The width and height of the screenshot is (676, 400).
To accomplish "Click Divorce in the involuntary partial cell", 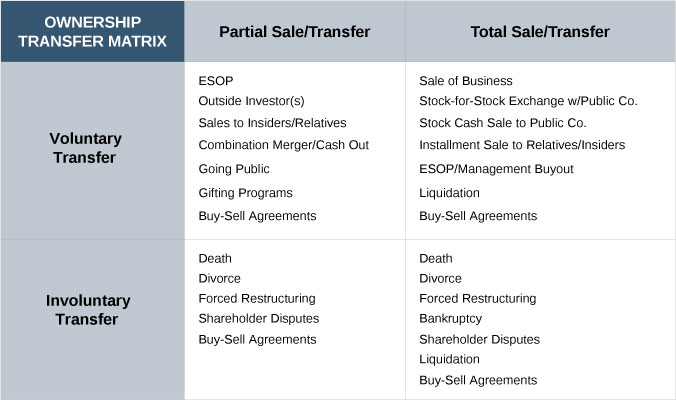I will coord(219,279).
